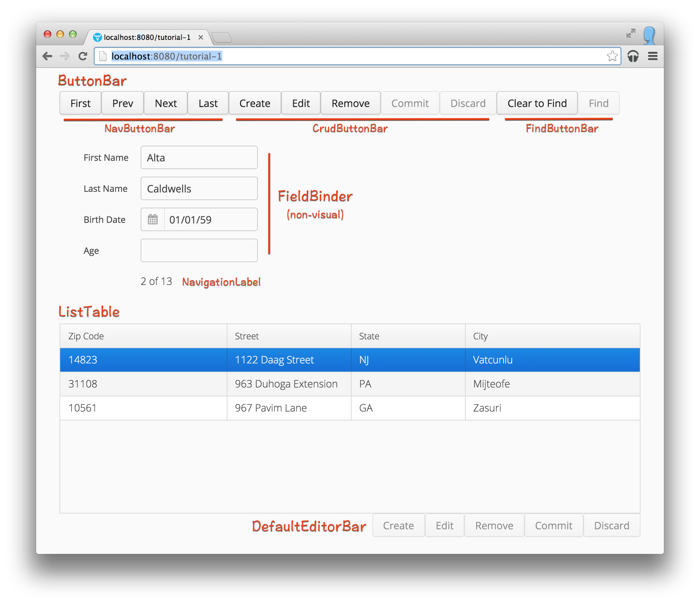Click the yellow minimize window button
The image size is (700, 604).
click(60, 34)
